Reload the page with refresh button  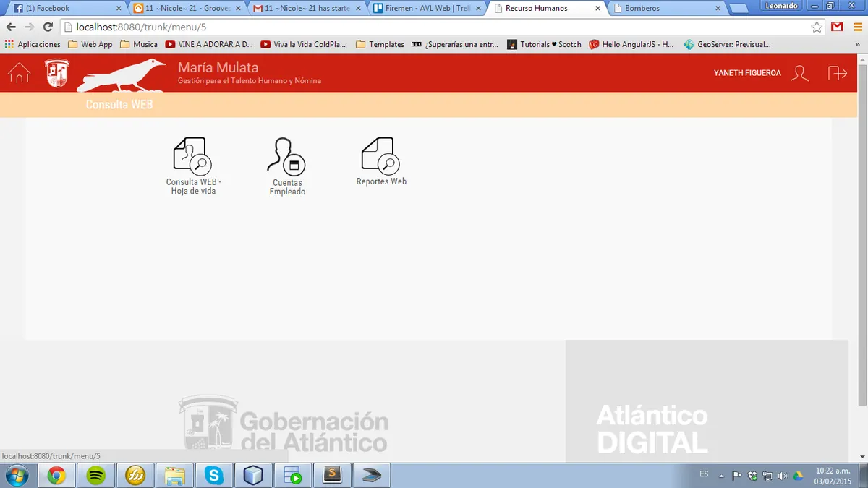tap(48, 27)
